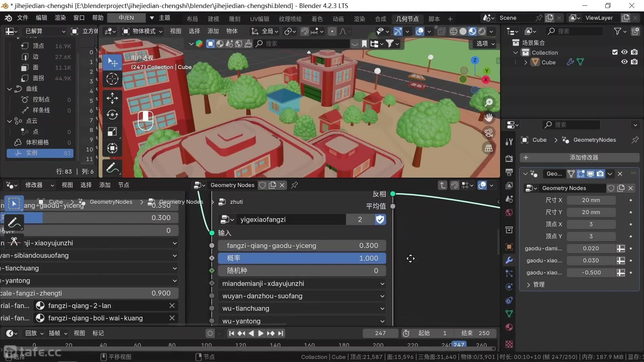Open the 编辑 menu in top bar

tap(42, 18)
